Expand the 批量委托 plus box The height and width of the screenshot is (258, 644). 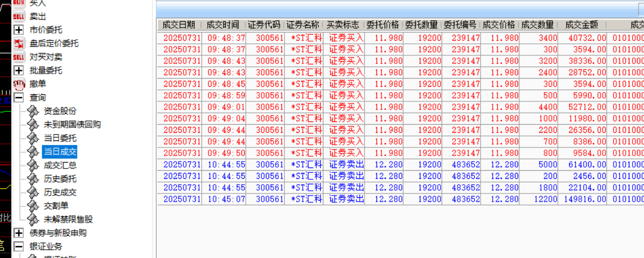[18, 70]
